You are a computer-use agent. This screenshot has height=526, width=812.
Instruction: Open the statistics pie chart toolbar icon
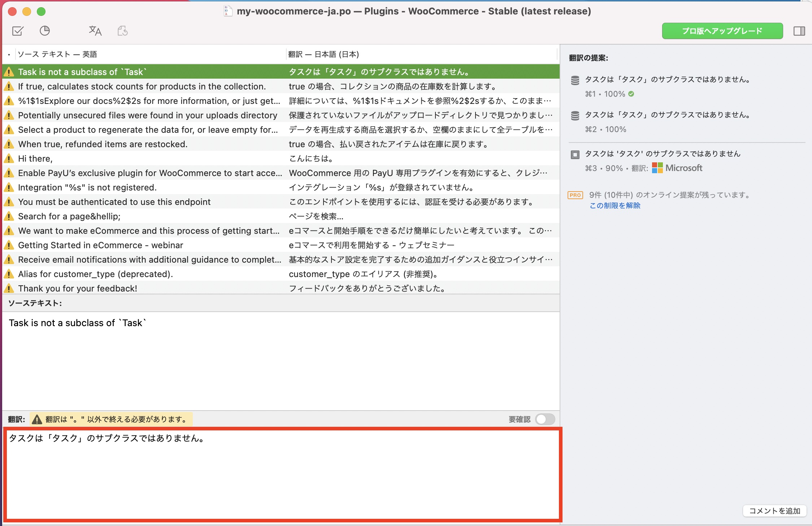pos(45,31)
